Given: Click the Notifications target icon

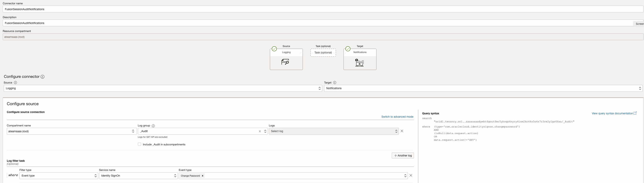Looking at the screenshot, I should (359, 62).
